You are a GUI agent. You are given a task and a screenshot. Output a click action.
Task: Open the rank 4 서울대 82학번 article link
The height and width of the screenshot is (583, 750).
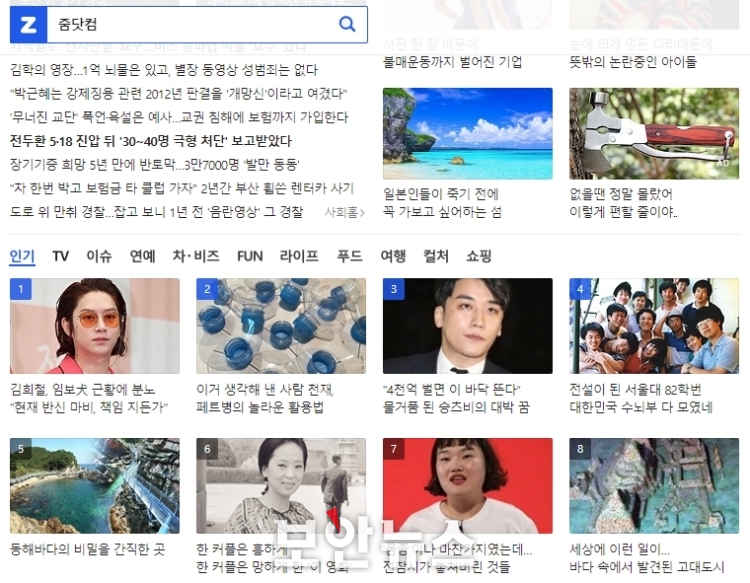pos(641,399)
